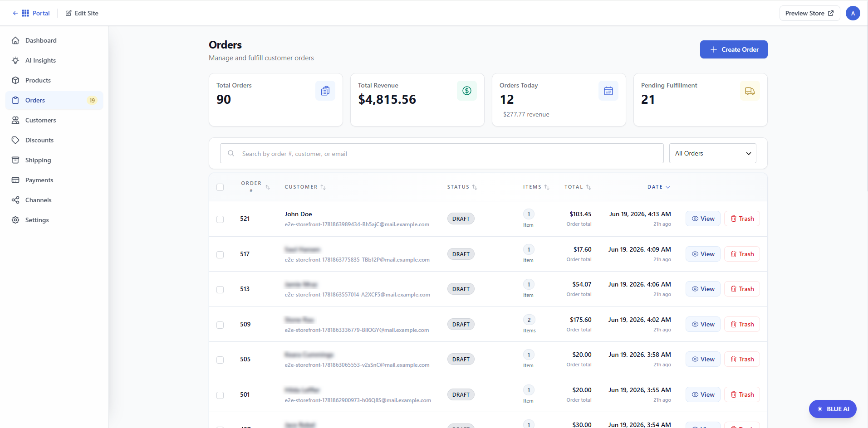The width and height of the screenshot is (868, 428).
Task: Click the Customers people icon
Action: [15, 120]
